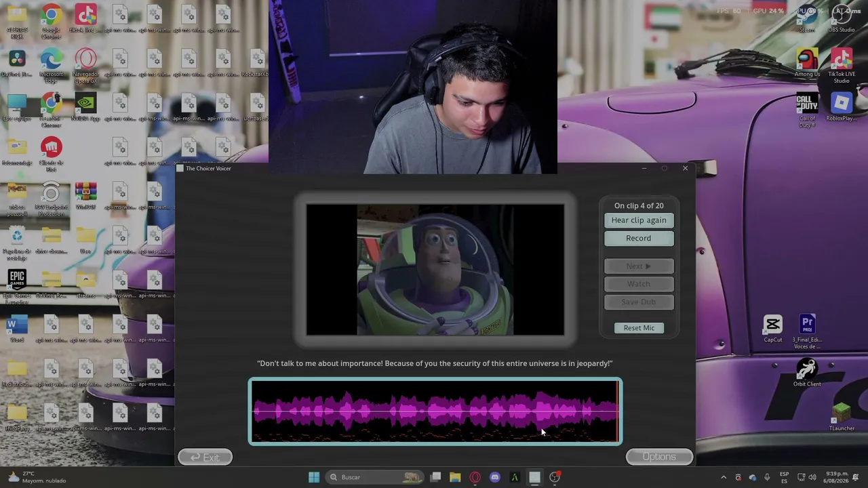Open Discord from the taskbar

point(495,477)
